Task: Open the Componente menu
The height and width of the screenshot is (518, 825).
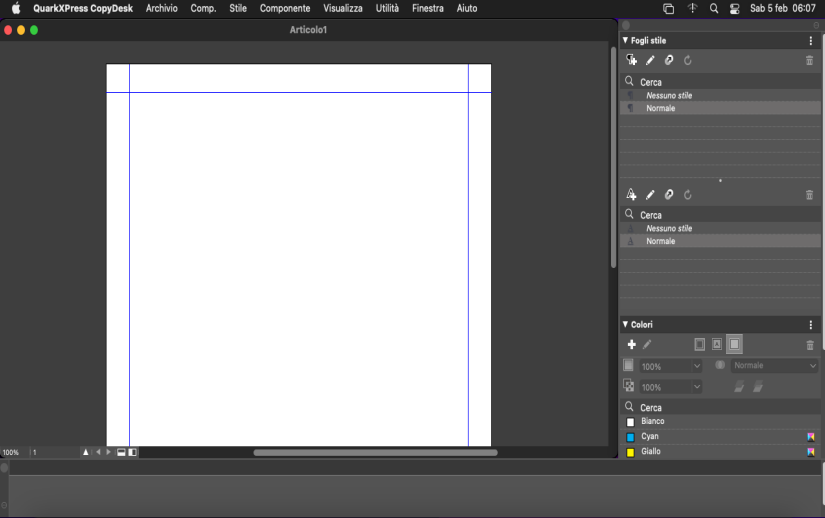Action: (x=285, y=8)
